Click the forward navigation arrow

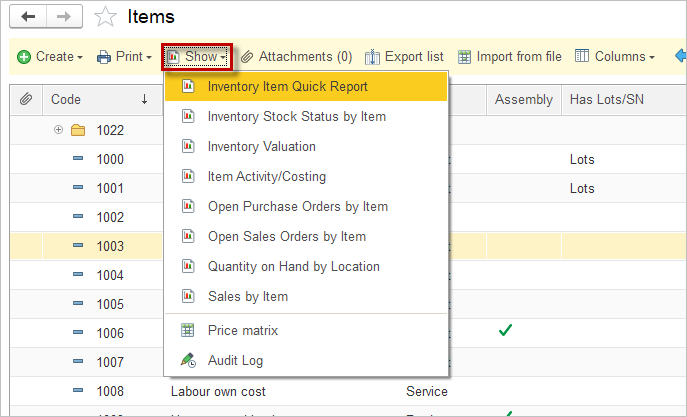point(62,16)
